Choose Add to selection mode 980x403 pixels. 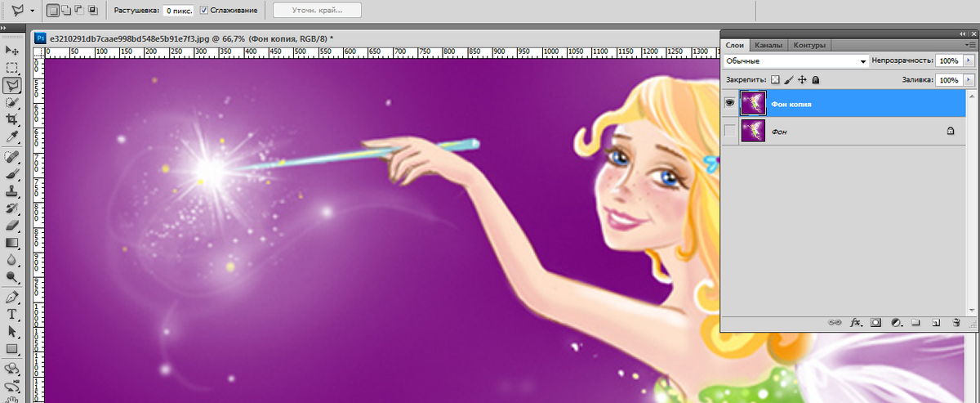(x=66, y=11)
